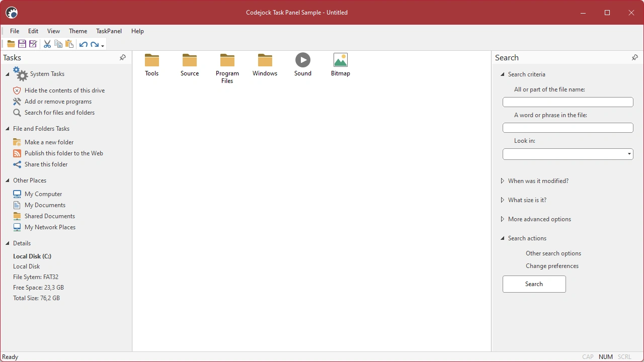Cut selection with the scissors icon

point(47,44)
